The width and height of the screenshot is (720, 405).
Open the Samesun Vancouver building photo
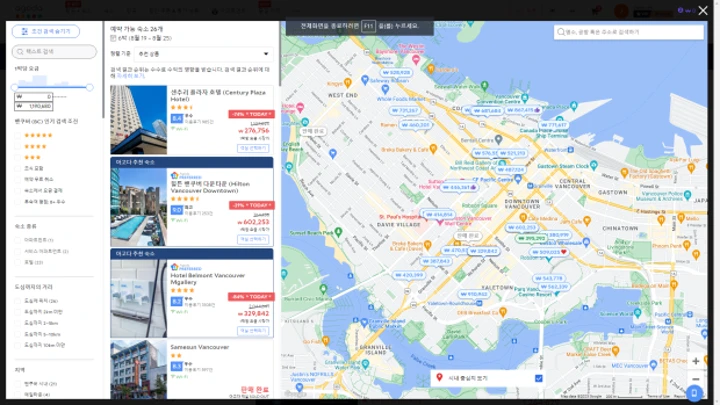pyautogui.click(x=139, y=369)
